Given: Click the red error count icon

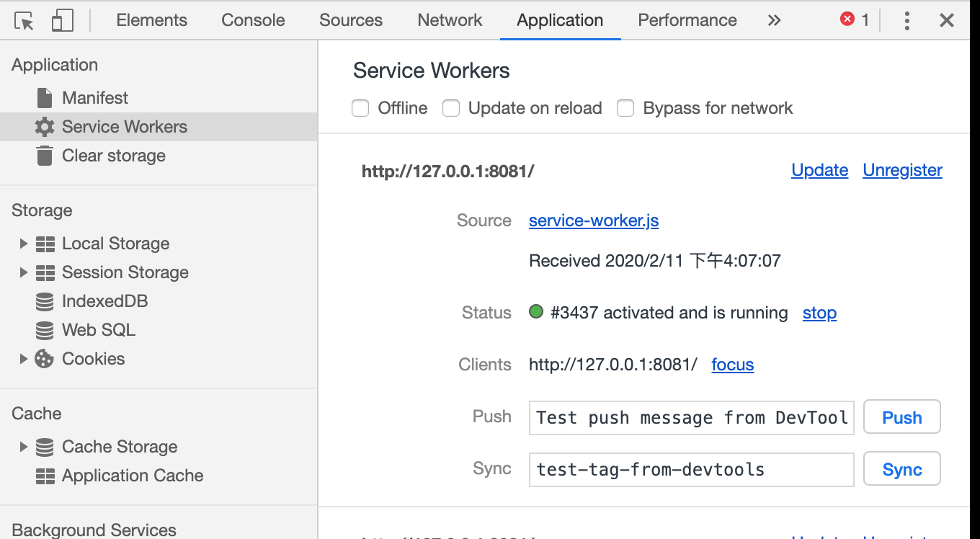Looking at the screenshot, I should tap(847, 19).
